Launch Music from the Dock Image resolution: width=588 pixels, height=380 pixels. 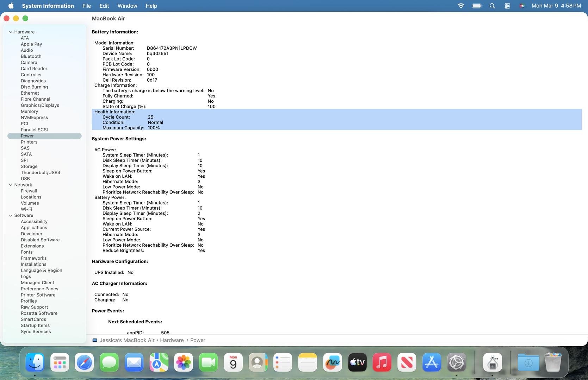pos(382,362)
